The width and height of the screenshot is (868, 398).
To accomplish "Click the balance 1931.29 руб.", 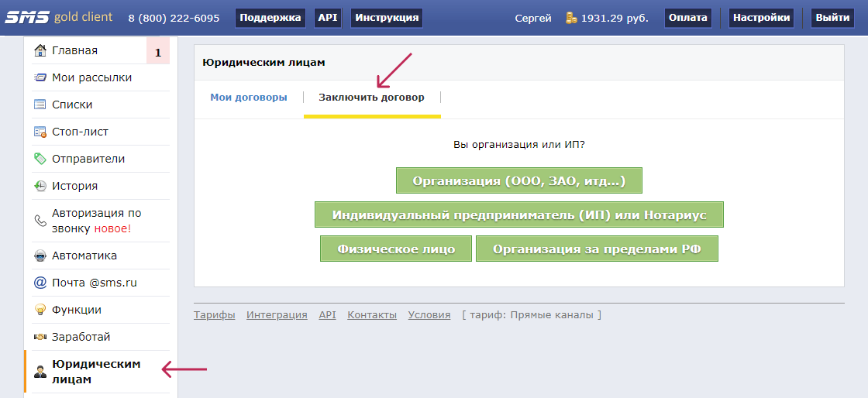I will click(x=615, y=19).
